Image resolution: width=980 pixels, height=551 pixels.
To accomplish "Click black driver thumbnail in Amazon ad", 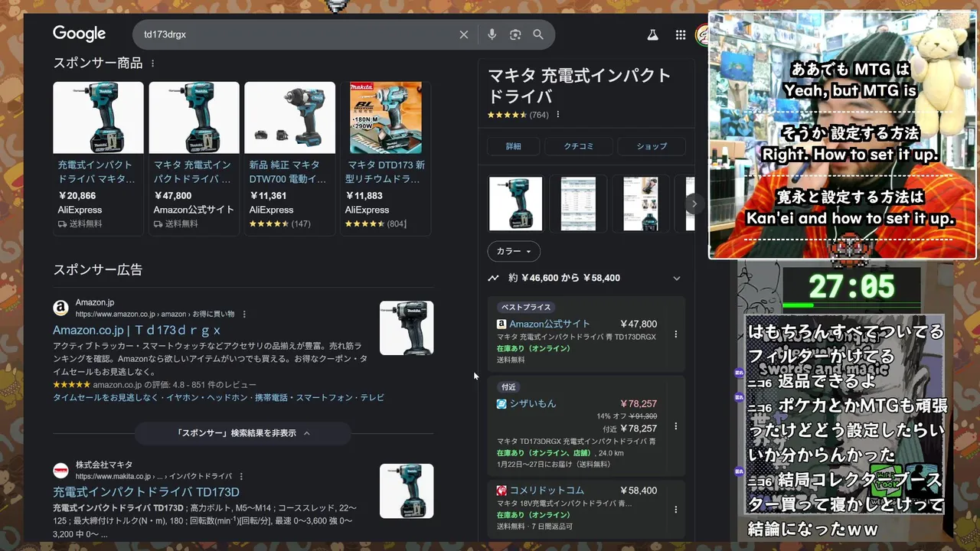I will point(407,328).
